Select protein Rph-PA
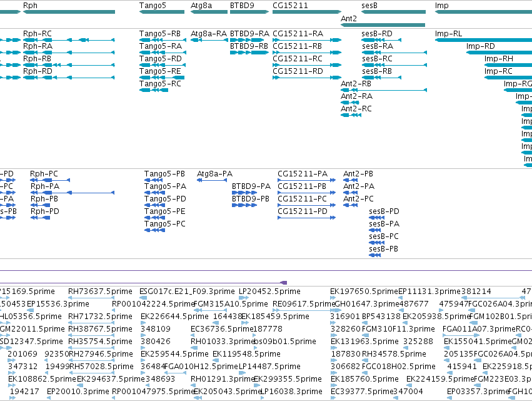This screenshot has height=401, width=532. pyautogui.click(x=73, y=193)
